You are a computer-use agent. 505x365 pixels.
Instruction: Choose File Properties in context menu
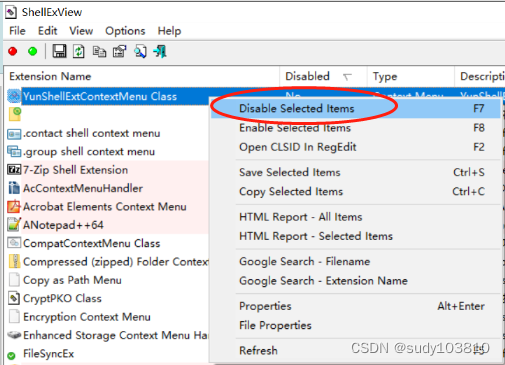pos(356,326)
